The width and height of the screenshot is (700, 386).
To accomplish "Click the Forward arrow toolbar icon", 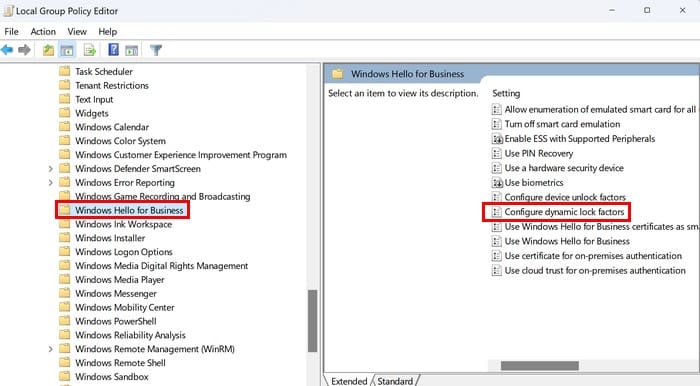I will 24,50.
